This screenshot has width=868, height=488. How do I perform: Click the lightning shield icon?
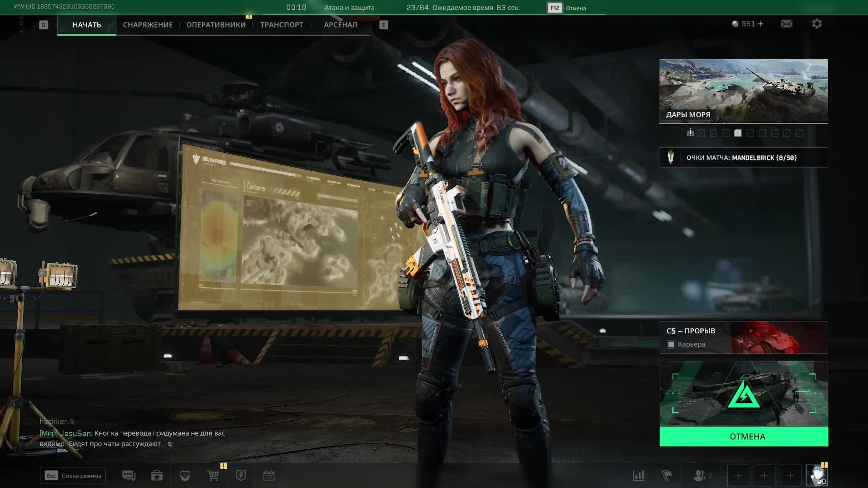pos(241,475)
